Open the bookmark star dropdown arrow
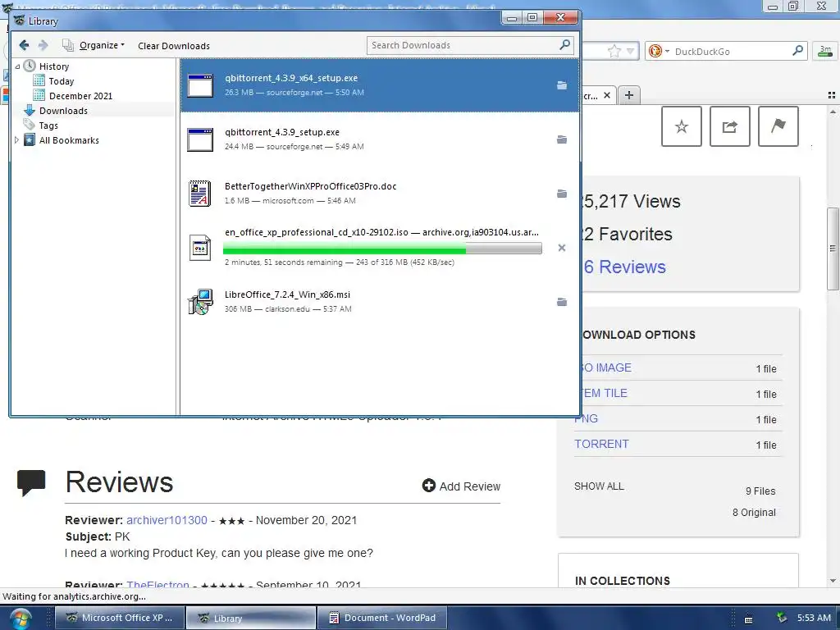This screenshot has width=840, height=630. click(631, 52)
